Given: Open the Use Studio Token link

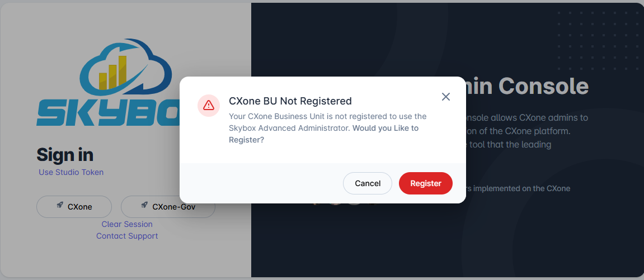Looking at the screenshot, I should [71, 172].
